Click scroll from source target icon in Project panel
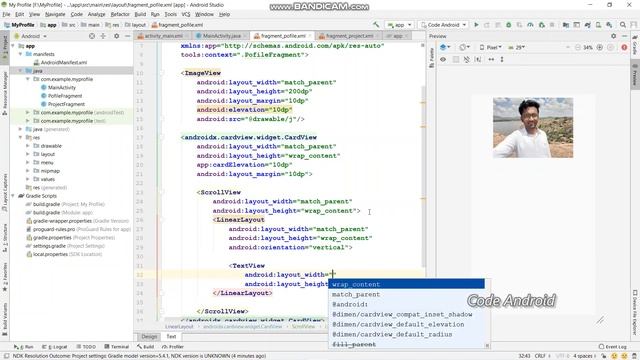Image resolution: width=640 pixels, height=360 pixels. pos(92,36)
